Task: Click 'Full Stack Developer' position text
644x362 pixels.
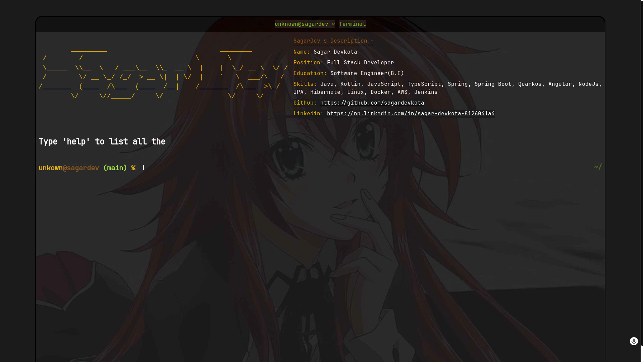Action: point(360,63)
